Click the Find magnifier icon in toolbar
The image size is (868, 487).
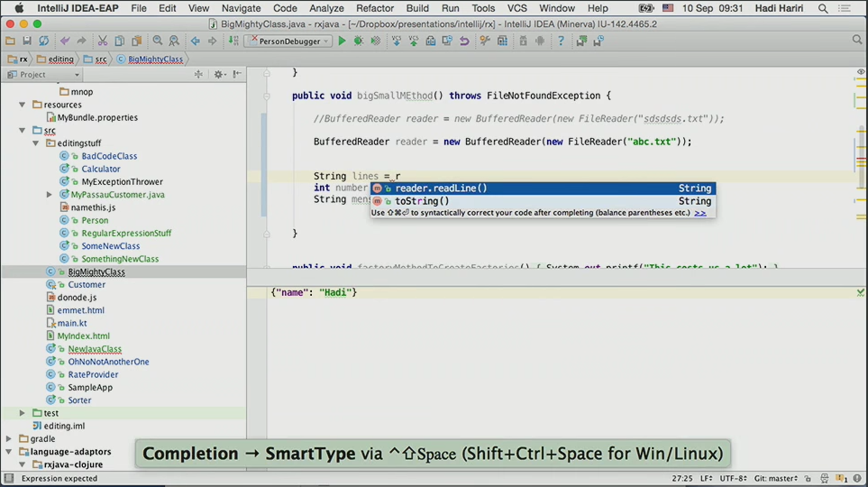coord(158,41)
